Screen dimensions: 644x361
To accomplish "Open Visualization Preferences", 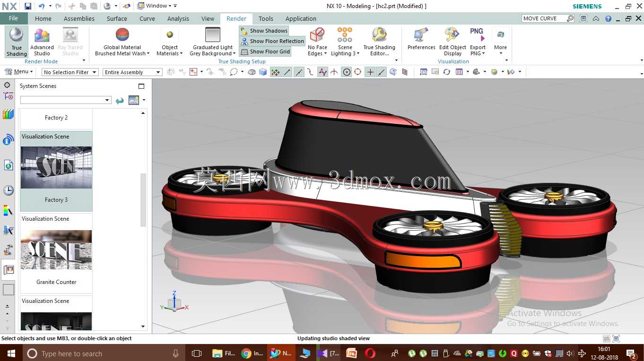I will [x=421, y=39].
